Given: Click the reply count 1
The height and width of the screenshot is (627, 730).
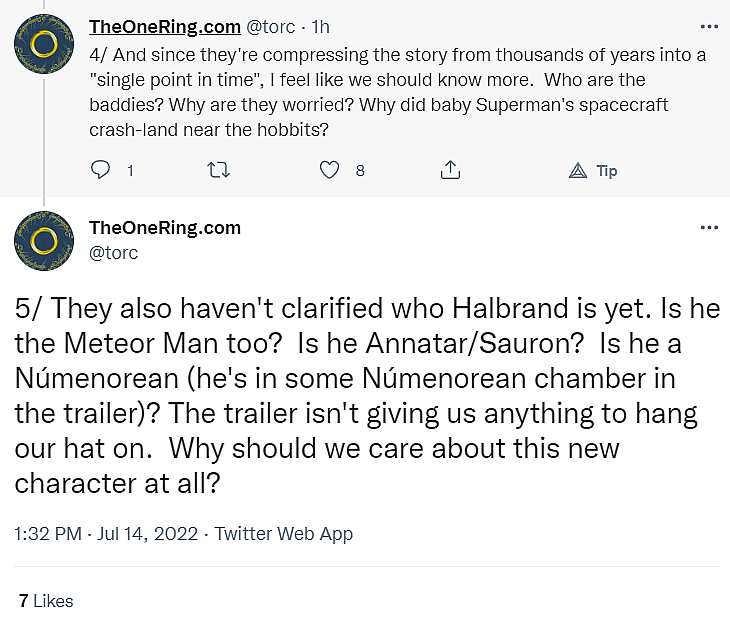Looking at the screenshot, I should coord(130,171).
